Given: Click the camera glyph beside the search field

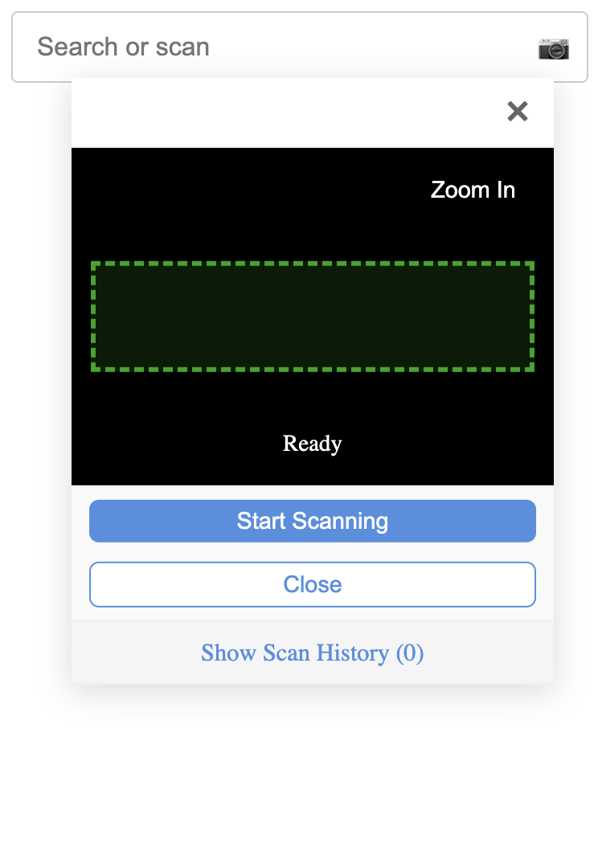Looking at the screenshot, I should (555, 48).
